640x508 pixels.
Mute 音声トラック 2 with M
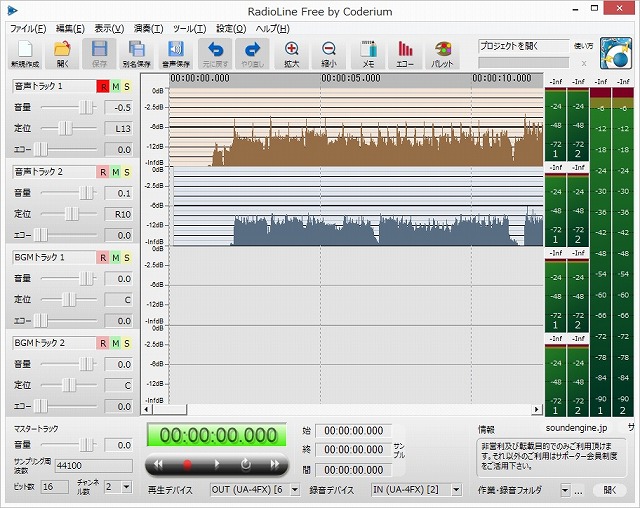pos(116,172)
